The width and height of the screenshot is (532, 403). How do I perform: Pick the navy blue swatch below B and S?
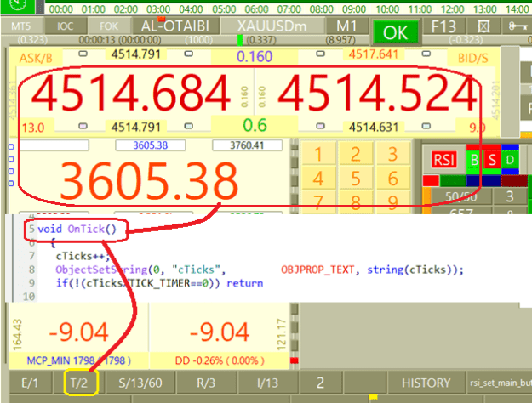pos(483,180)
